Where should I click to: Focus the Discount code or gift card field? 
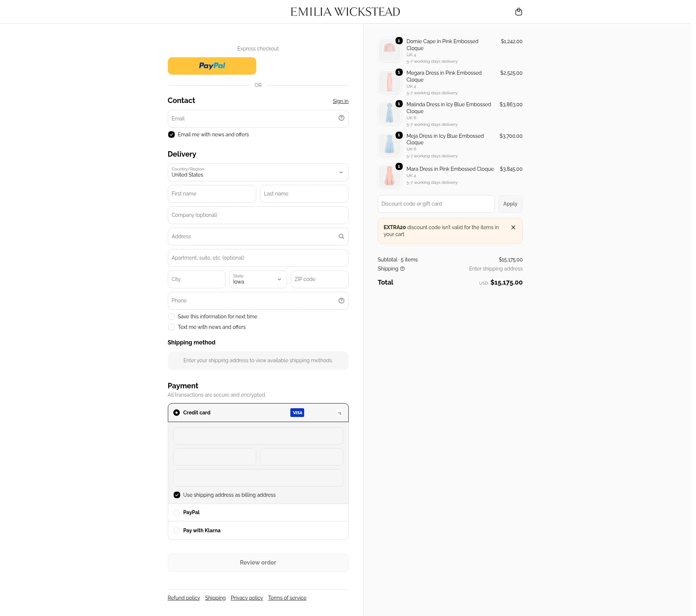(x=436, y=204)
